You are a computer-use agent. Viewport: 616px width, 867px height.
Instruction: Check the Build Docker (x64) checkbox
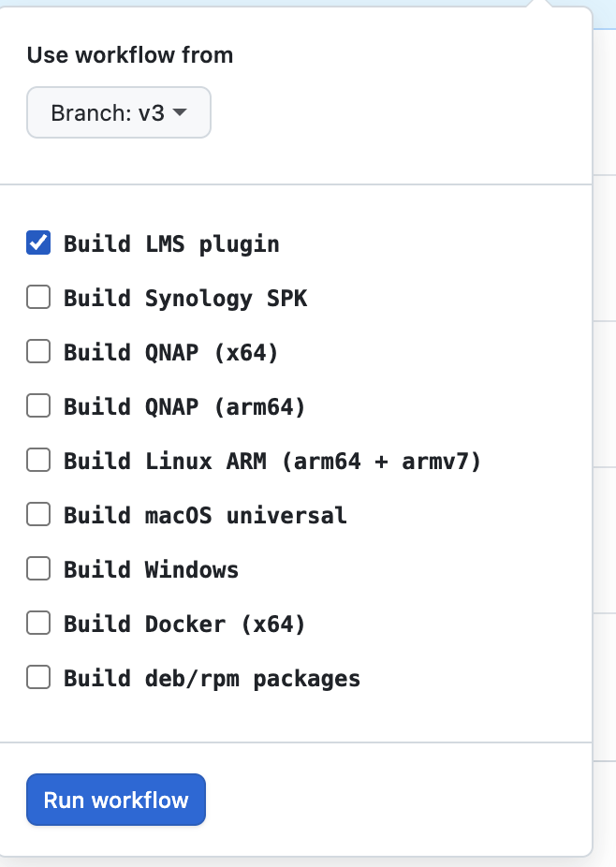click(38, 624)
